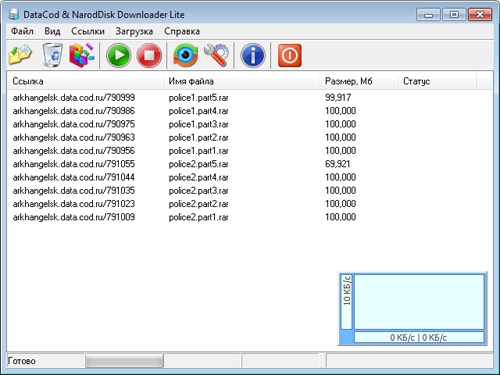Open links file with folder icon
The height and width of the screenshot is (375, 500).
click(x=20, y=55)
